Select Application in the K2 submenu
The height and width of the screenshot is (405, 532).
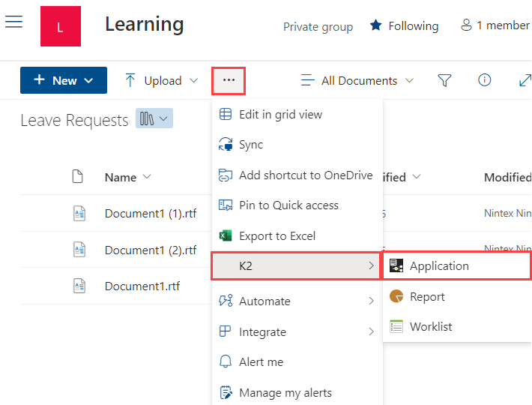click(439, 266)
